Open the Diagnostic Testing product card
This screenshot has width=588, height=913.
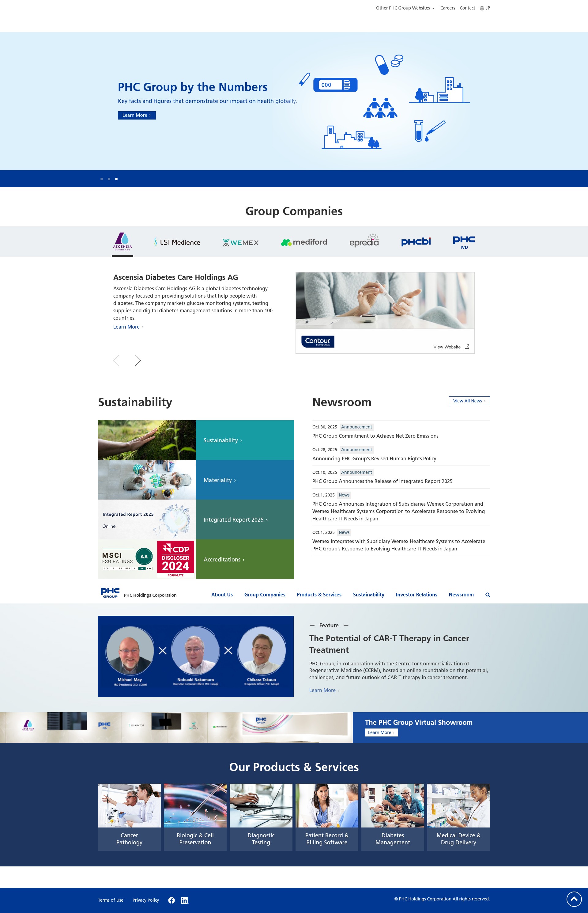[261, 817]
